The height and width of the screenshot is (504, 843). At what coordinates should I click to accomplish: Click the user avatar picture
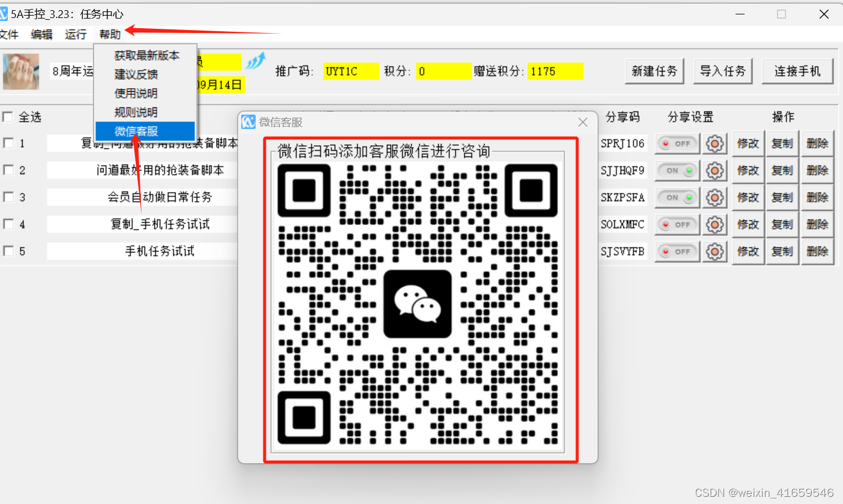pyautogui.click(x=21, y=71)
